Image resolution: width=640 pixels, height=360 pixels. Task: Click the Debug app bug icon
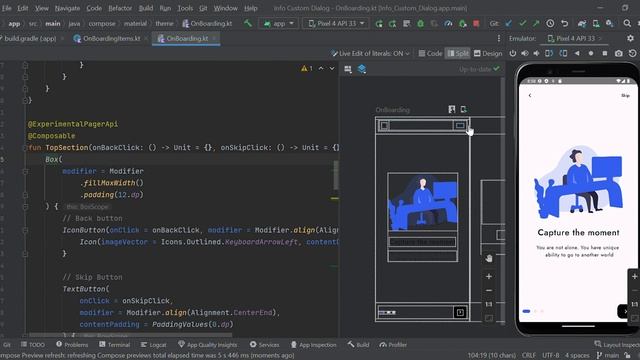click(420, 24)
